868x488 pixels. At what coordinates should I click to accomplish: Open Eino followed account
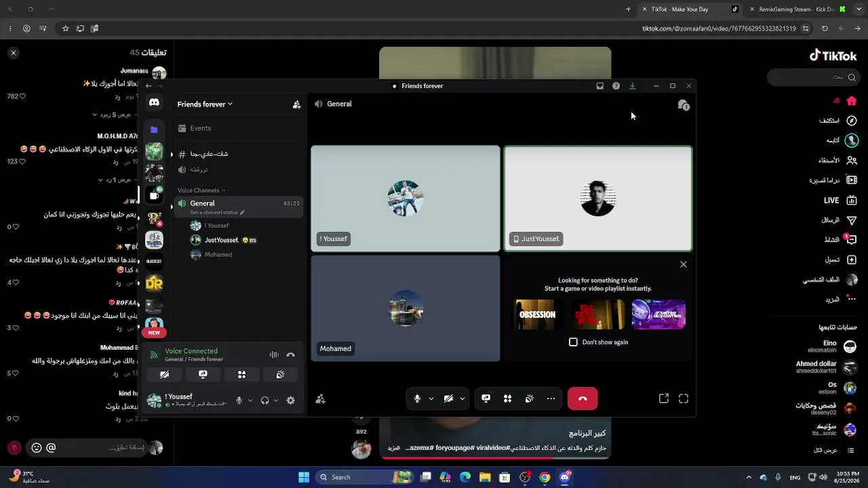(x=831, y=346)
